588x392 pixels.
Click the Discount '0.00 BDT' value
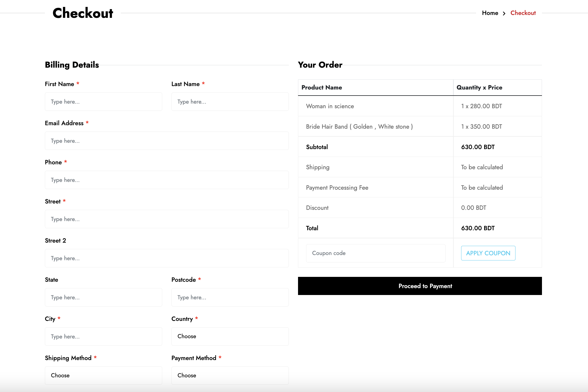474,208
